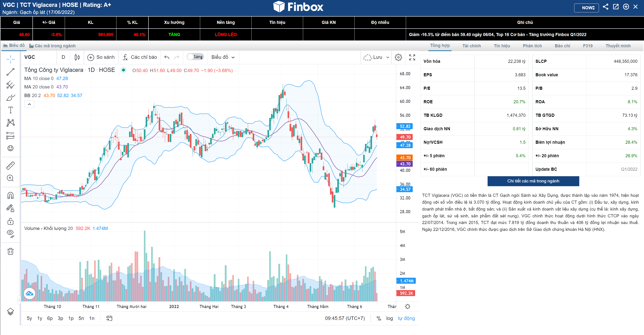Image resolution: width=644 pixels, height=335 pixels.
Task: Switch to the Tài chính tab
Action: tap(471, 46)
